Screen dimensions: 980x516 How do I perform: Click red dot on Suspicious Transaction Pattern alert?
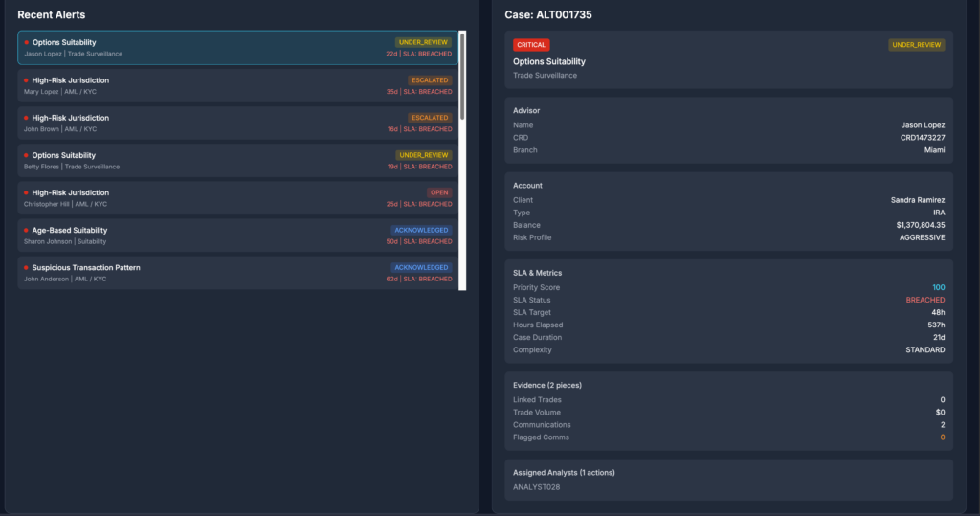[x=27, y=268]
